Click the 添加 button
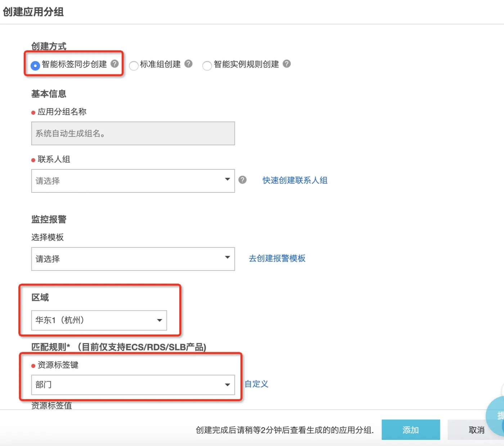504x446 pixels. (x=411, y=430)
